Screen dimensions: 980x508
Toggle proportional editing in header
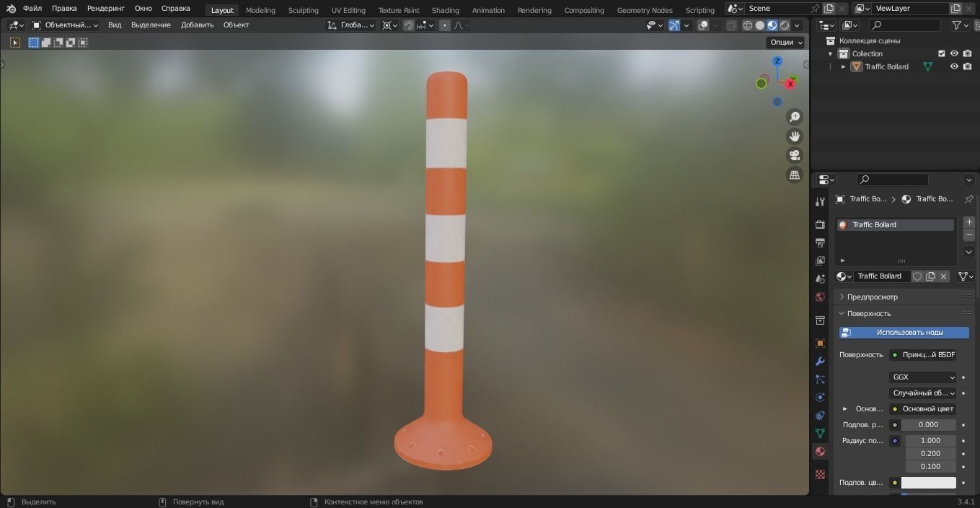pos(445,25)
